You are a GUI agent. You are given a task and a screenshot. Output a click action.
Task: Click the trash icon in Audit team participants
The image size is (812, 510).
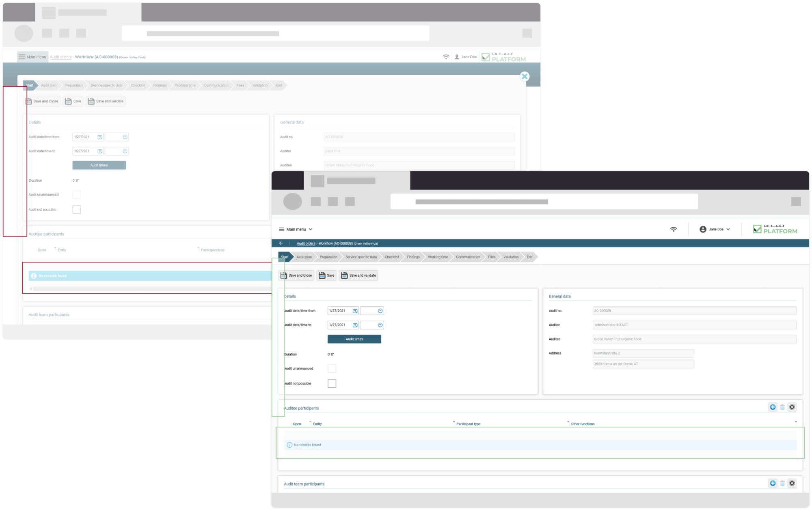(x=782, y=483)
